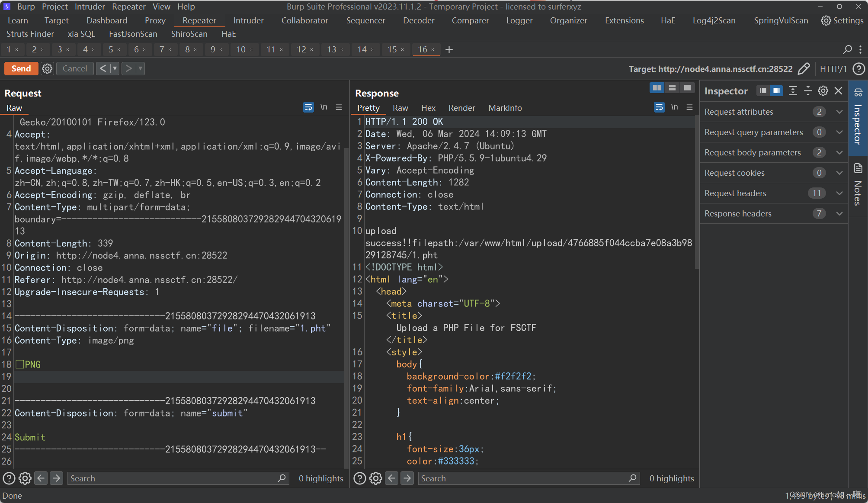
Task: Open the Burp menu
Action: [26, 6]
